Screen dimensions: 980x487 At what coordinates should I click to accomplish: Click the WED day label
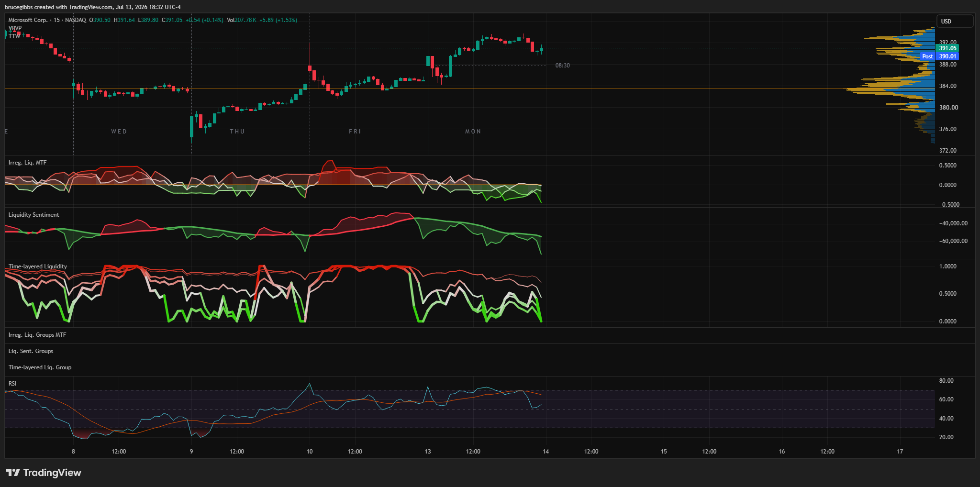[x=119, y=132]
